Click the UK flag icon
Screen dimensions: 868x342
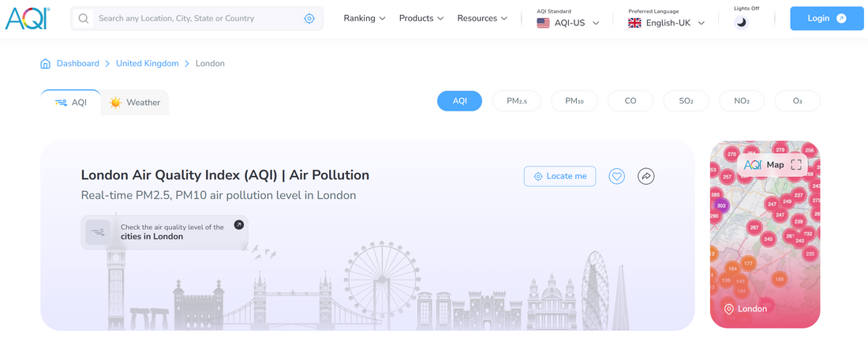click(x=634, y=23)
